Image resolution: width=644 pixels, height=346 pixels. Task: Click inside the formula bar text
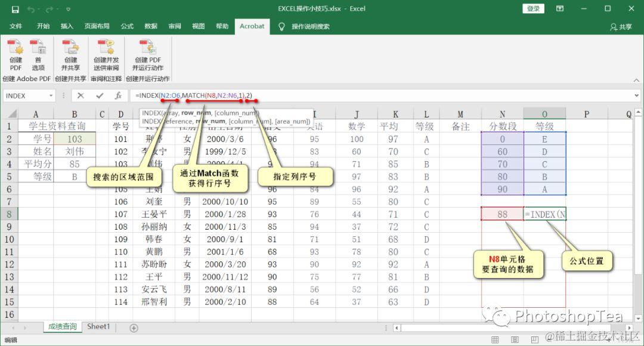click(194, 95)
